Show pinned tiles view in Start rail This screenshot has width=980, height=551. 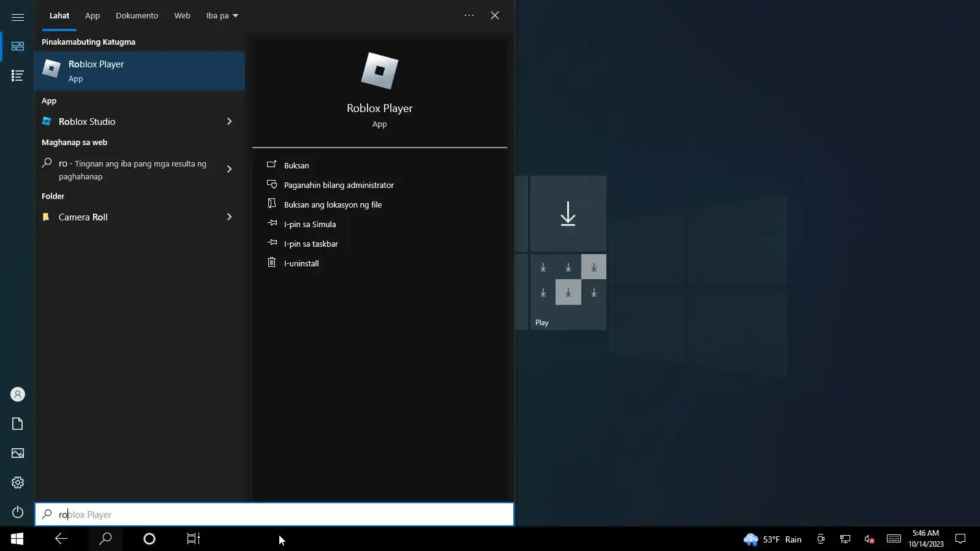pos(18,47)
